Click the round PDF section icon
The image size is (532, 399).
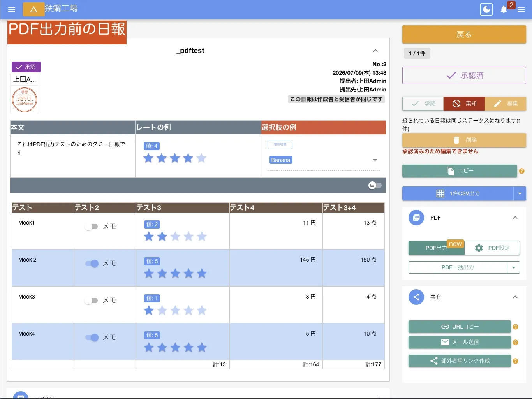416,218
